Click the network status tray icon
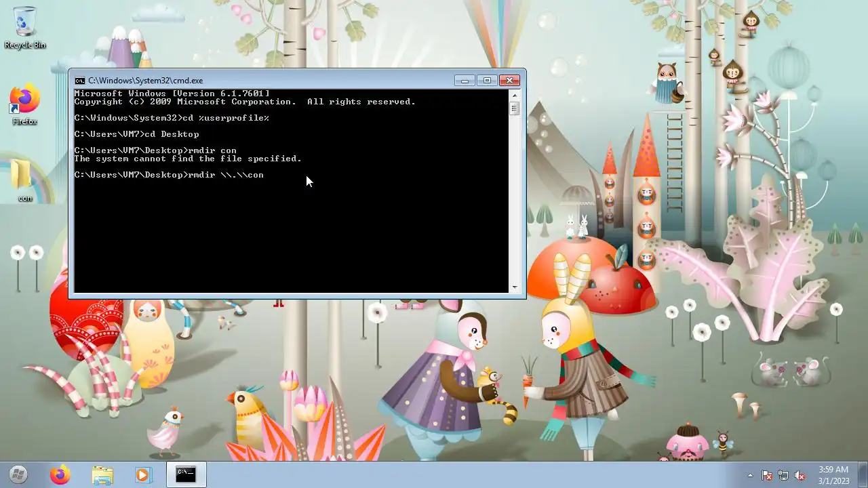Viewport: 868px width, 488px height. (x=783, y=475)
